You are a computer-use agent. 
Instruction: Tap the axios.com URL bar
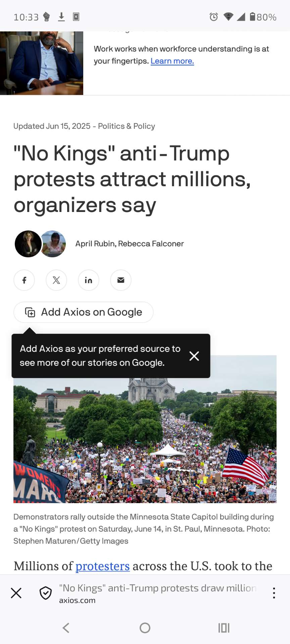[x=158, y=593]
